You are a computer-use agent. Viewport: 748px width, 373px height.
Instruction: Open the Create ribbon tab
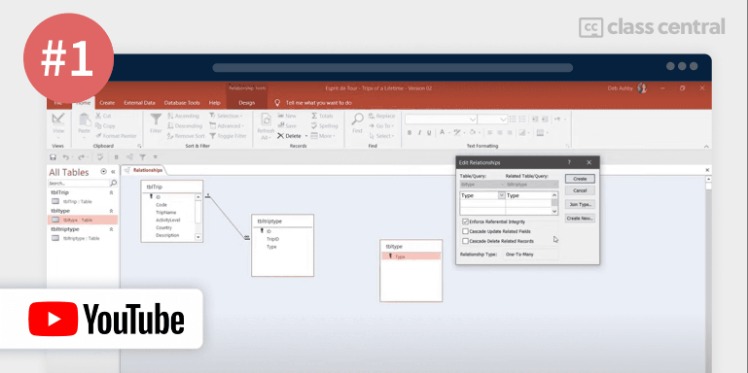pos(107,103)
